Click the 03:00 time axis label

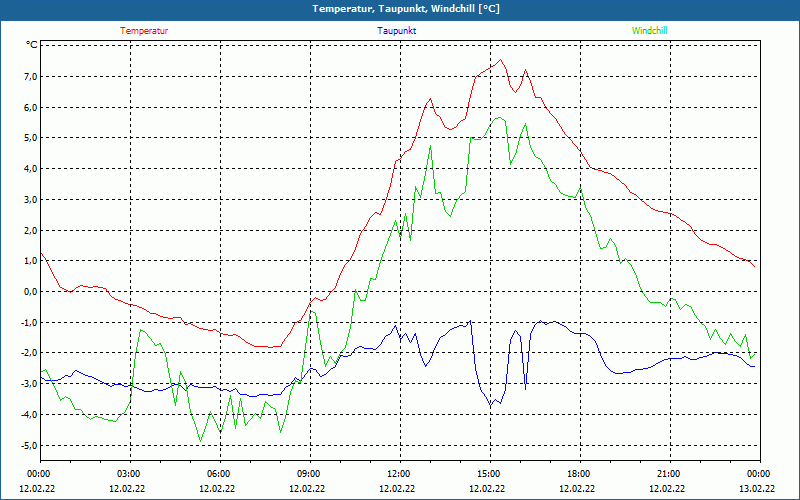[x=131, y=474]
